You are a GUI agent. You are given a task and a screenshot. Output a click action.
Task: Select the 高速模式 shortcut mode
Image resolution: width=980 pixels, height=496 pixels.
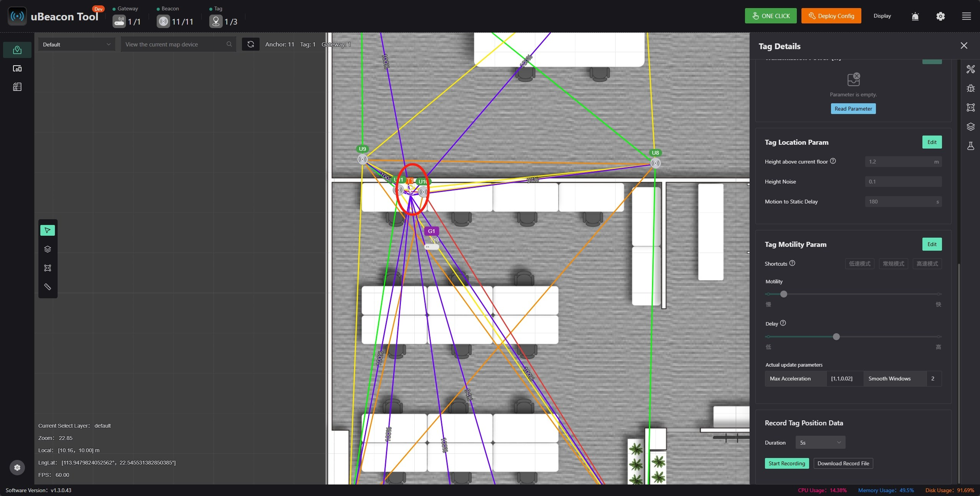927,264
